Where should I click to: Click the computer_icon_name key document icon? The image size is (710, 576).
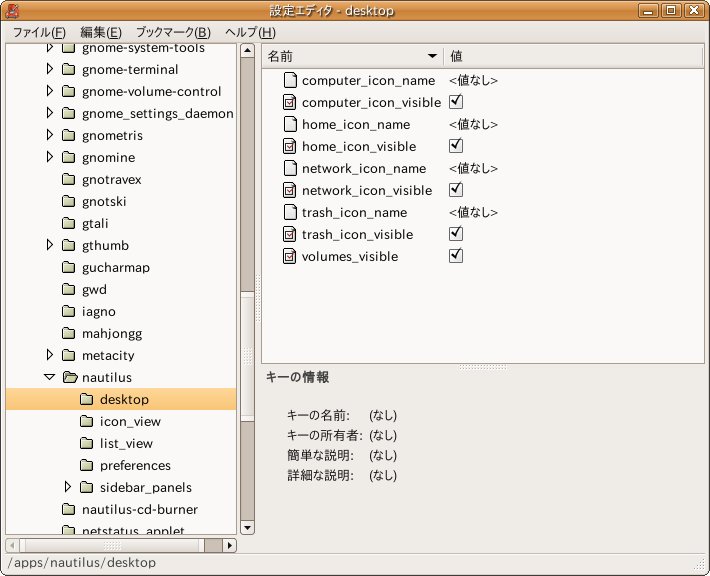coord(289,80)
